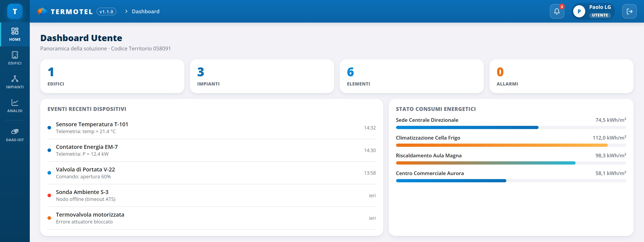Select the Sonda Ambiente S-3 event
This screenshot has height=242, width=644.
[212, 195]
